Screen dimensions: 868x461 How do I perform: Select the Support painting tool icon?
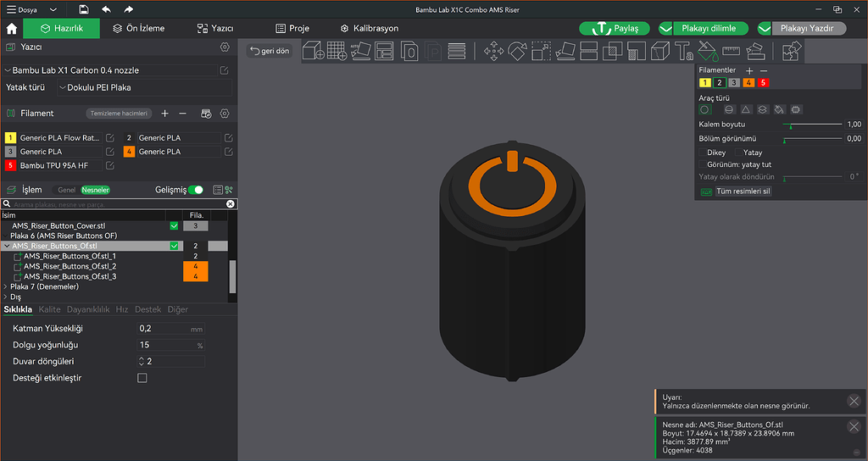637,51
